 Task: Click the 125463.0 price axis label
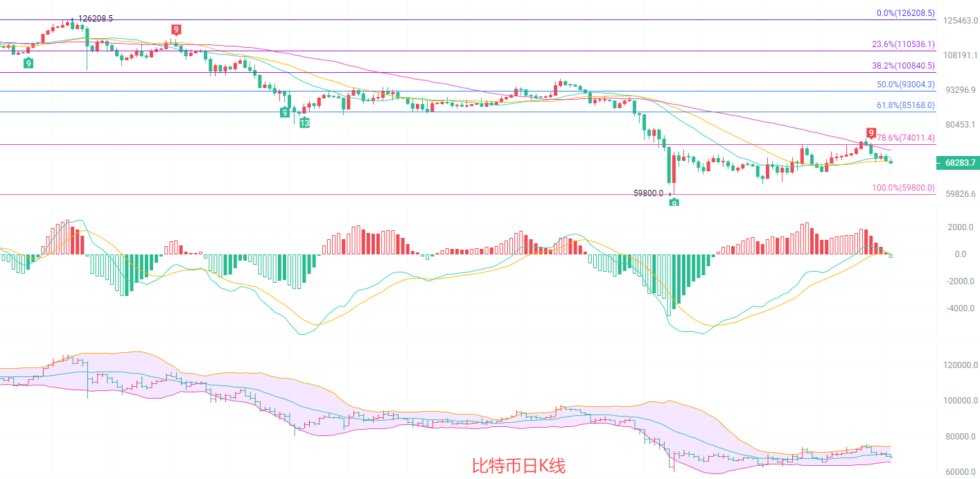[959, 21]
